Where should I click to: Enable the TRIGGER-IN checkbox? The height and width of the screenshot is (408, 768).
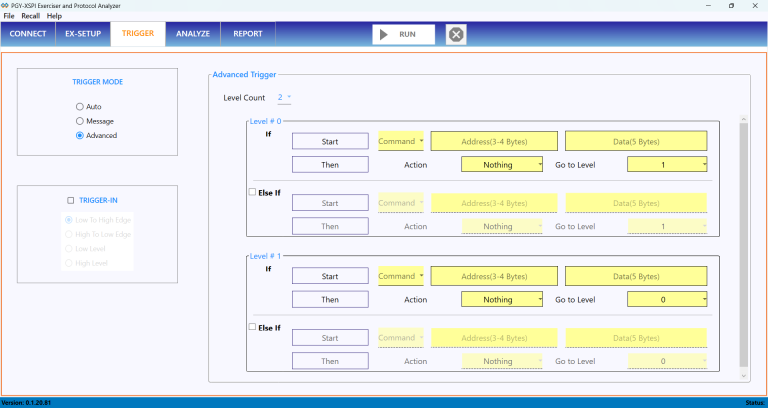(x=71, y=200)
